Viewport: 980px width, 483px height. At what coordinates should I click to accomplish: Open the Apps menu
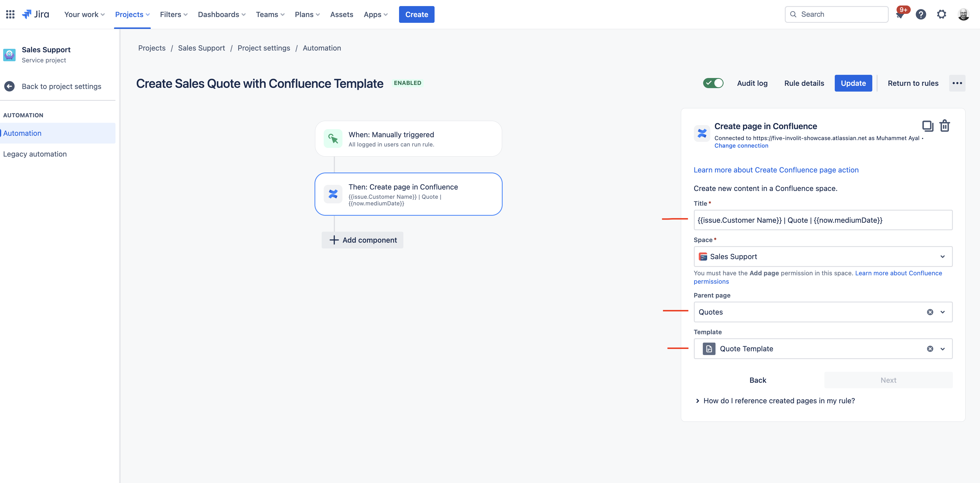pos(375,14)
